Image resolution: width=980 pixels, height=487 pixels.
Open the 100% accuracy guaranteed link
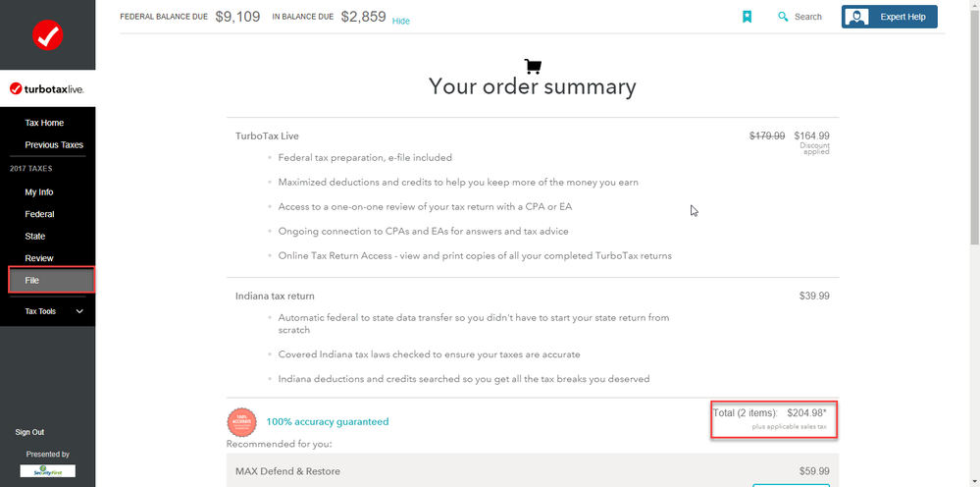[x=327, y=422]
